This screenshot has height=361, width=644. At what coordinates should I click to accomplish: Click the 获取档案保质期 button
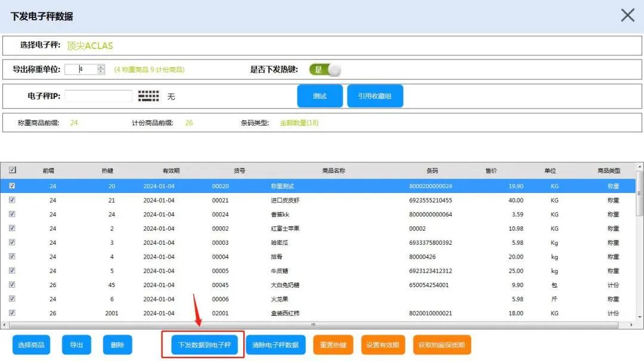tap(442, 345)
